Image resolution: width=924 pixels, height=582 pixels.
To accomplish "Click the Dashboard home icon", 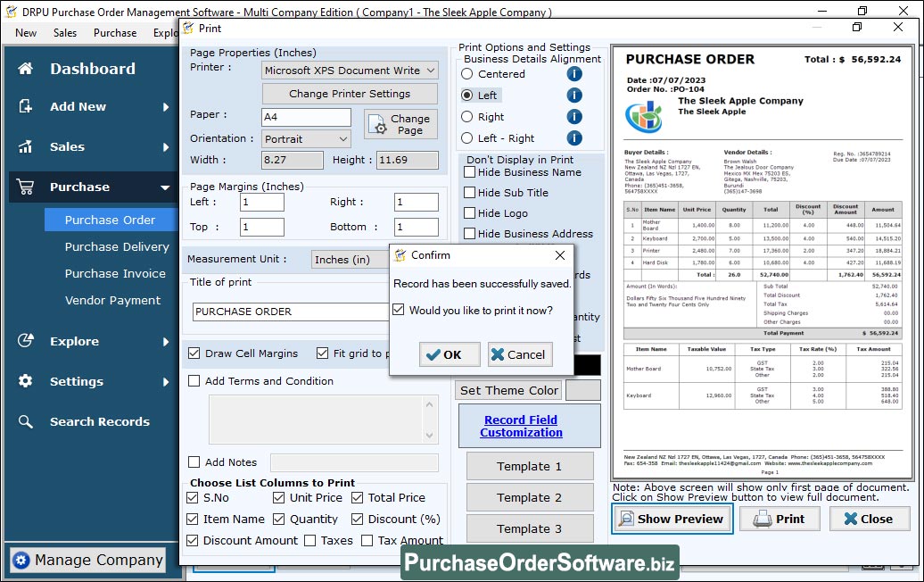I will tap(25, 69).
